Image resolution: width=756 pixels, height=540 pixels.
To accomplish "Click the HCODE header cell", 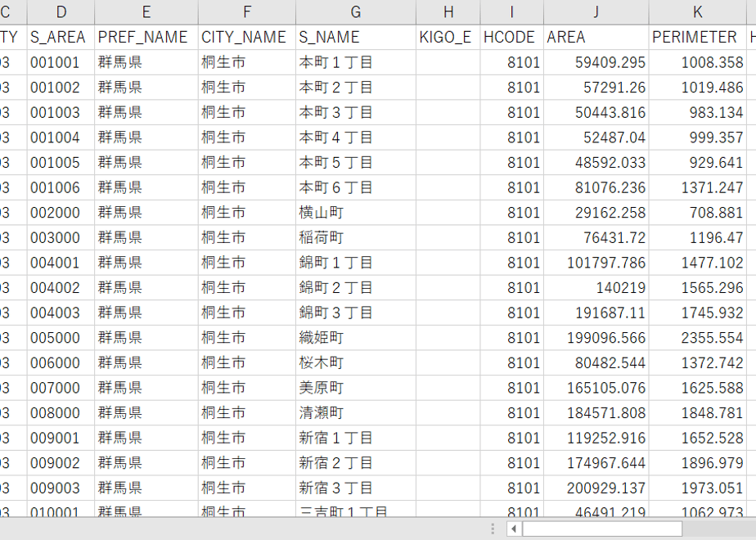I will coord(511,37).
